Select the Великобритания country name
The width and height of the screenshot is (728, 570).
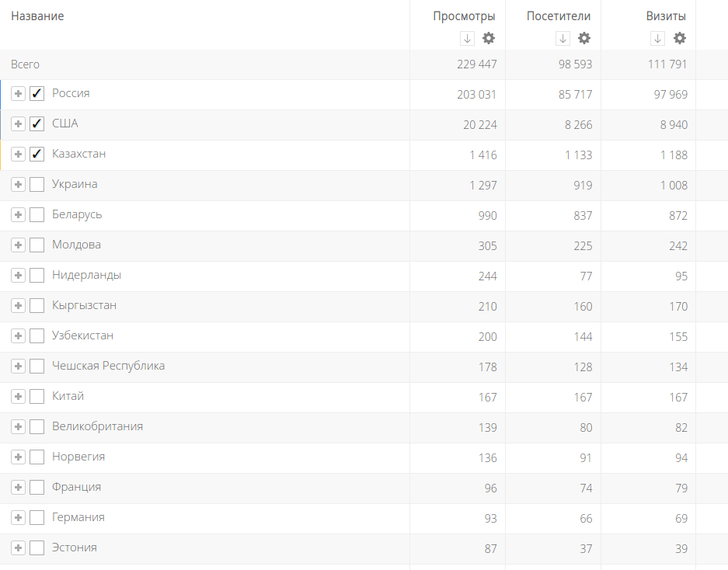click(97, 426)
